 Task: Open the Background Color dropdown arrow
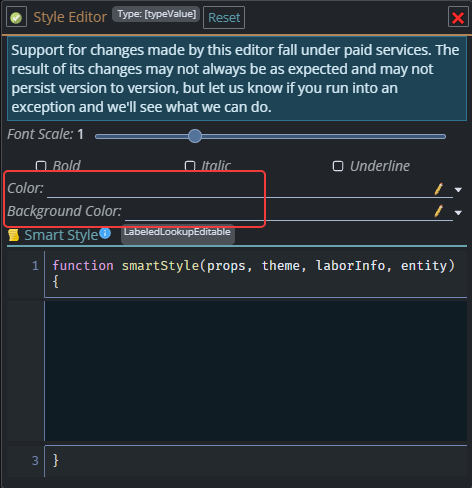458,212
